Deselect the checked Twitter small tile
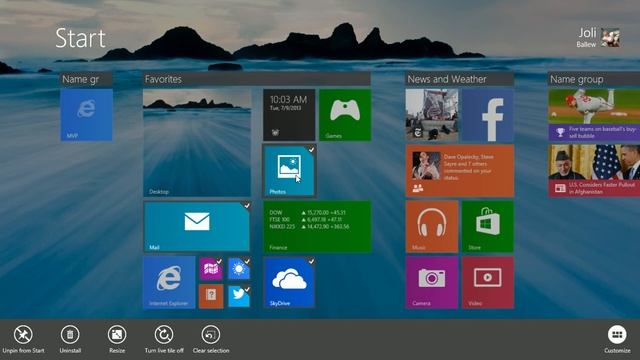This screenshot has height=360, width=640. (x=239, y=296)
